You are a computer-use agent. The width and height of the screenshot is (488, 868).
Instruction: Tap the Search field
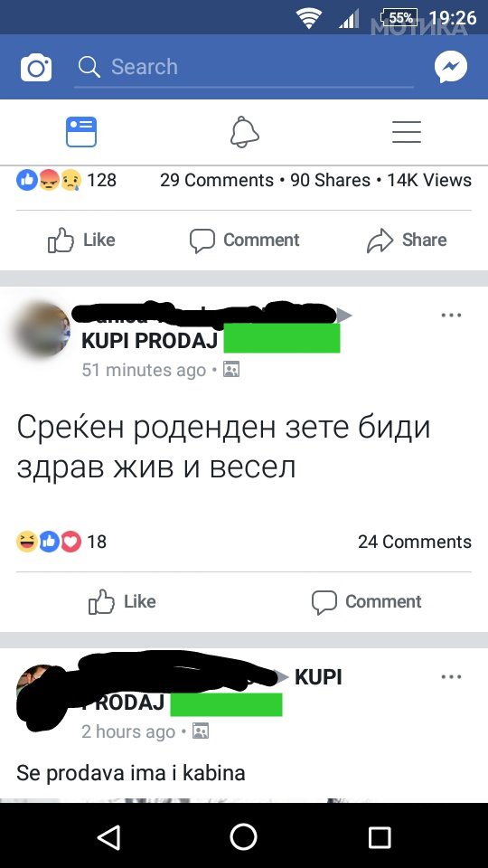click(243, 68)
